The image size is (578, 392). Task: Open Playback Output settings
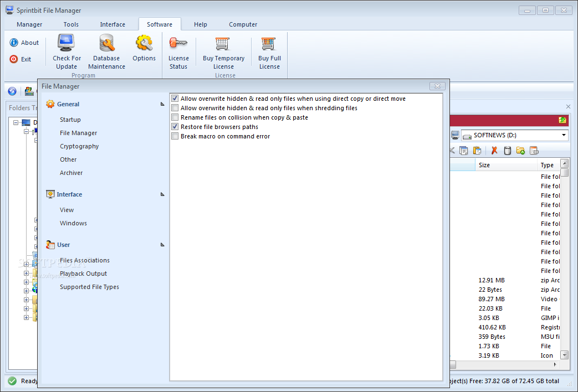point(83,274)
